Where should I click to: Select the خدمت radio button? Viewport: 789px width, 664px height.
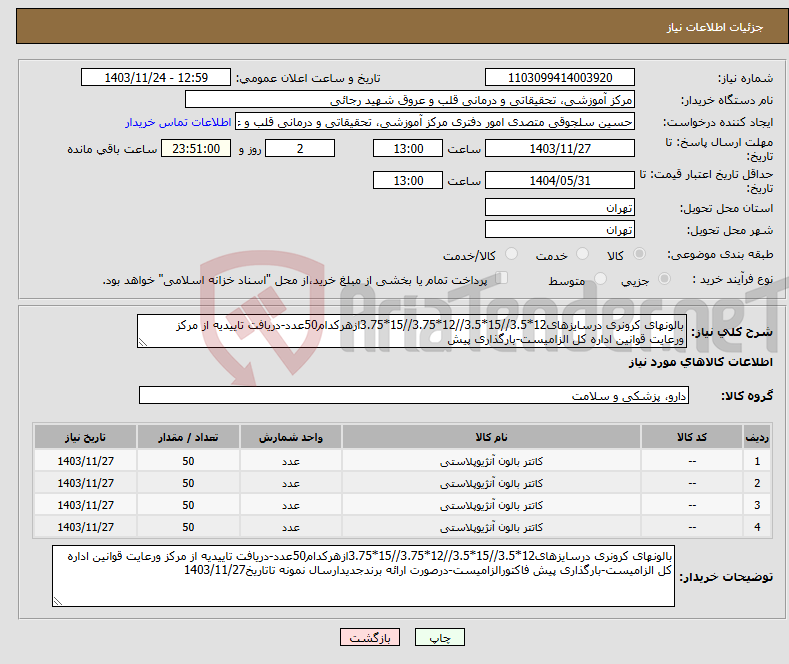[582, 254]
